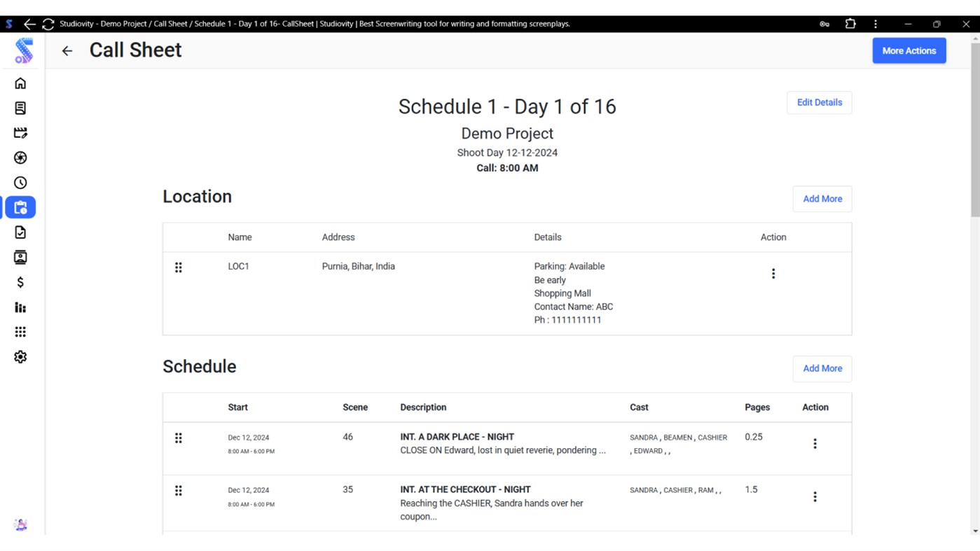Open the action menu for scene 46
Image resolution: width=980 pixels, height=551 pixels.
tap(815, 443)
